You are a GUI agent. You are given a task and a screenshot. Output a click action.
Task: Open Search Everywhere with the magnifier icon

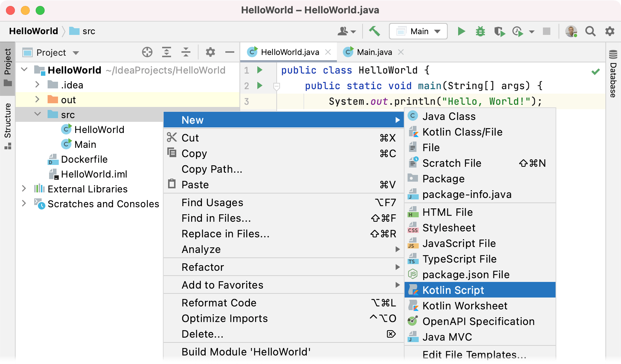coord(590,31)
